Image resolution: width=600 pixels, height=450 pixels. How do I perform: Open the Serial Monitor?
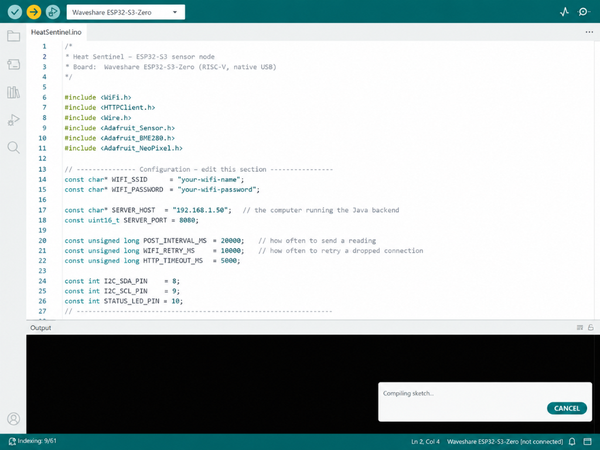point(584,12)
